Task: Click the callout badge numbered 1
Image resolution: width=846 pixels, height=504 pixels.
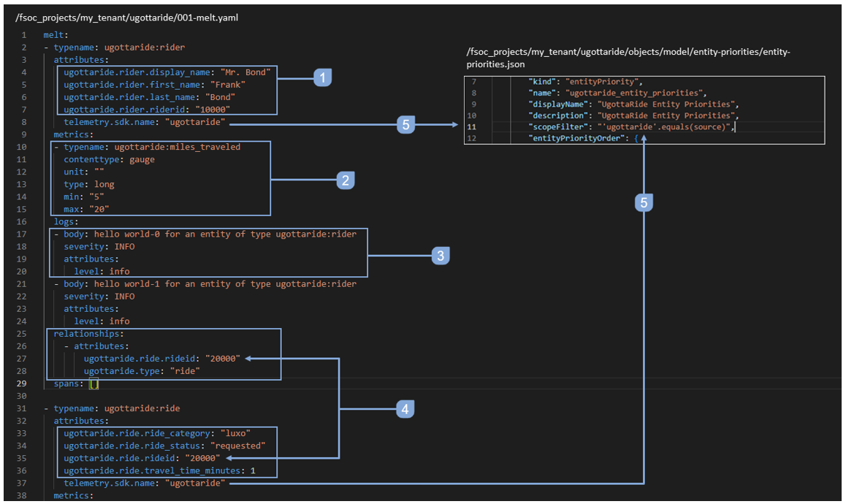Action: point(323,77)
